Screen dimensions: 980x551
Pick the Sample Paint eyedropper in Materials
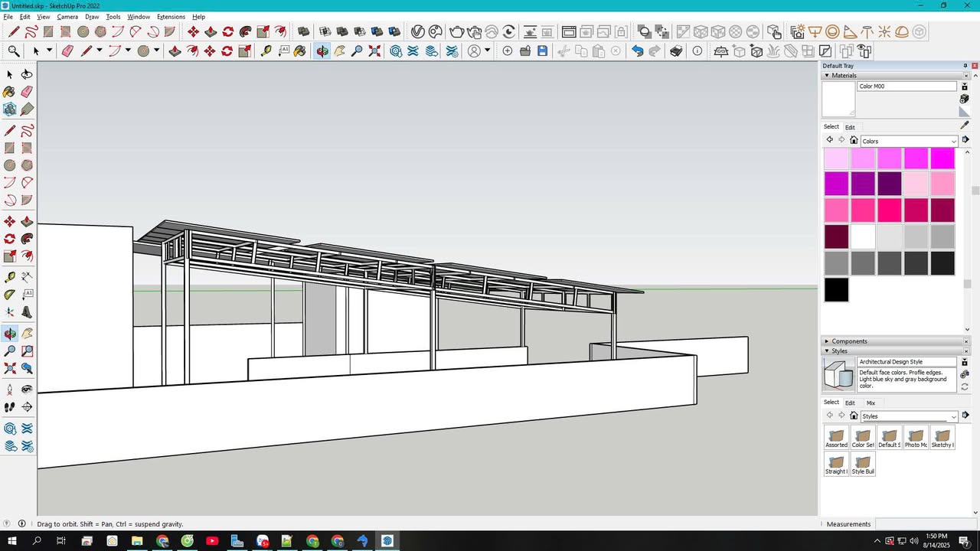(x=964, y=126)
